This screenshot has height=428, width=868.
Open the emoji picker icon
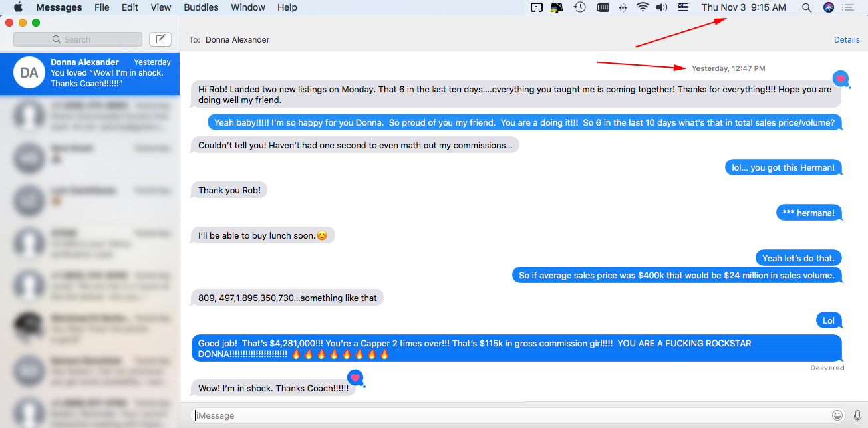[837, 415]
